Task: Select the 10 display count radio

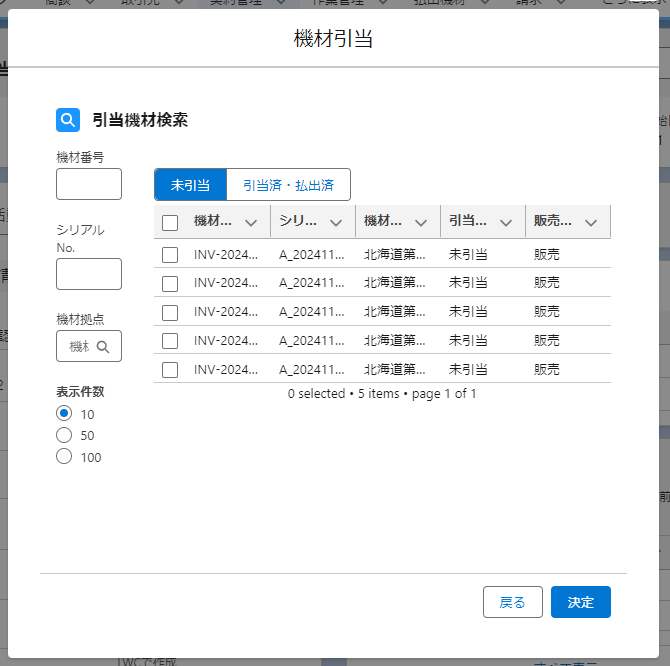Action: pyautogui.click(x=64, y=413)
